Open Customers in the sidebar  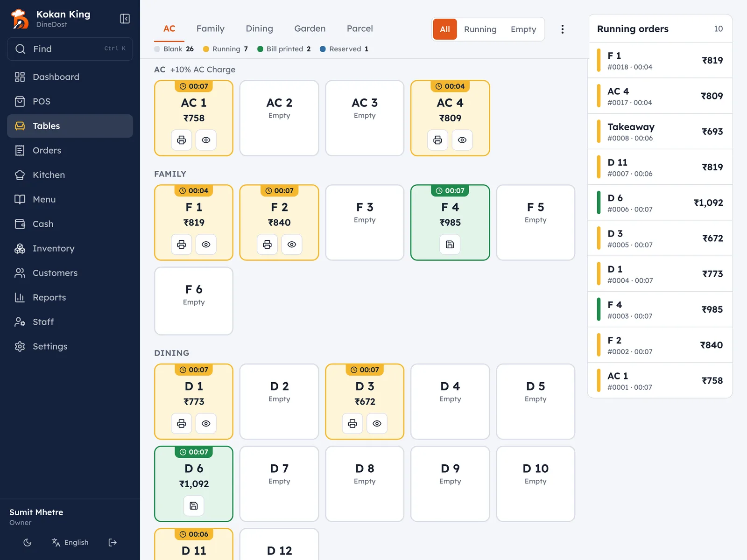point(70,273)
